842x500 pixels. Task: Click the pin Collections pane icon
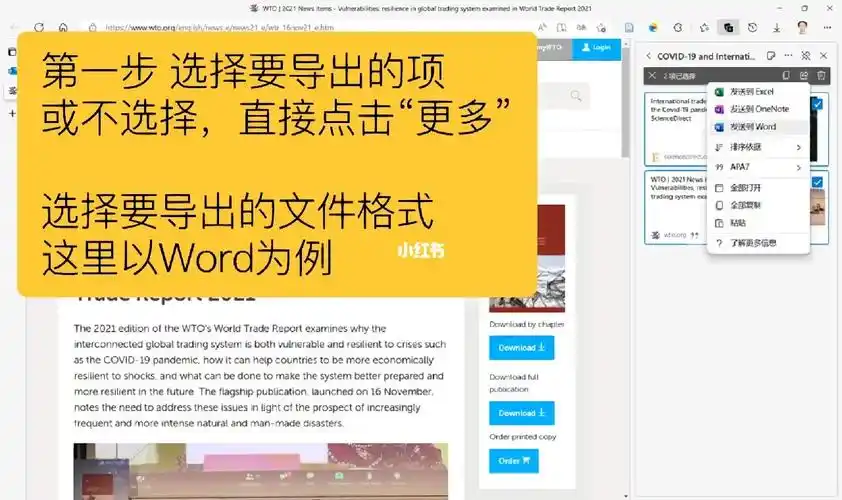pyautogui.click(x=805, y=56)
